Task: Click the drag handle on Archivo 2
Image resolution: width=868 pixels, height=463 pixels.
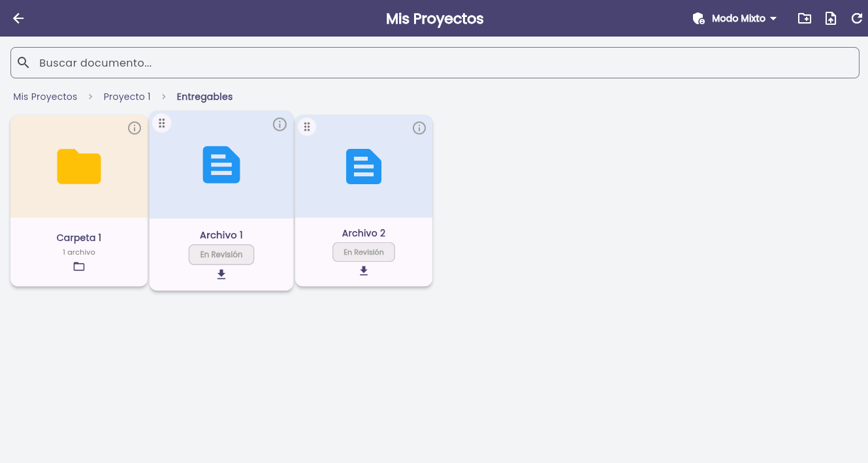Action: 307,127
